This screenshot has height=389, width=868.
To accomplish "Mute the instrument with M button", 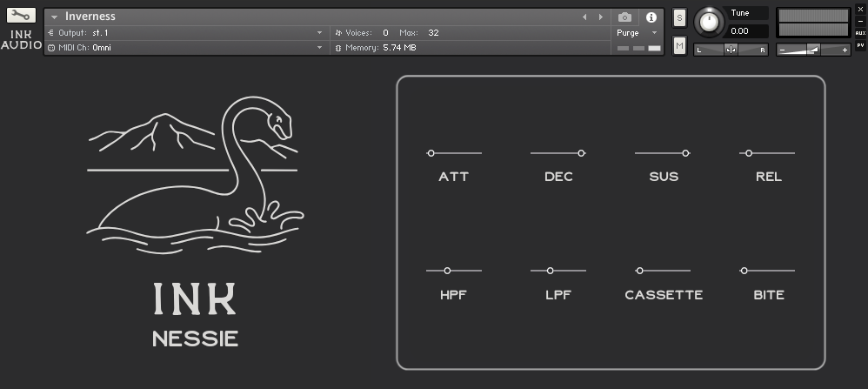I will click(x=679, y=45).
